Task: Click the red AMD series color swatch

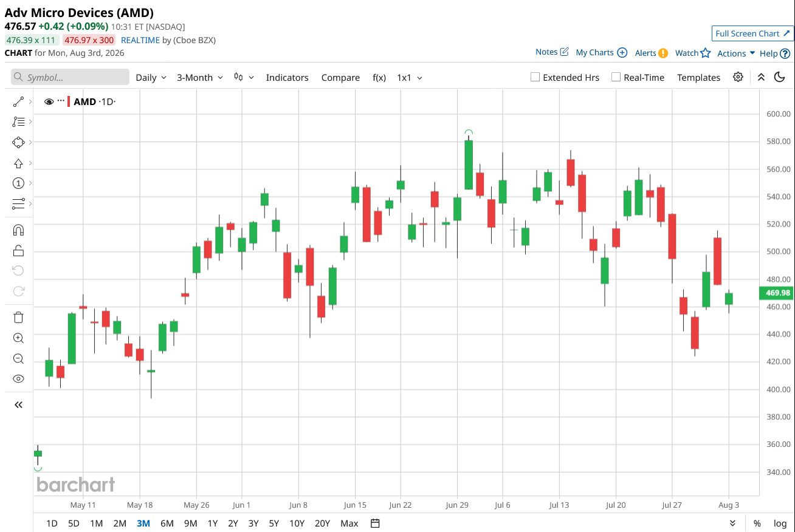Action: click(x=69, y=101)
